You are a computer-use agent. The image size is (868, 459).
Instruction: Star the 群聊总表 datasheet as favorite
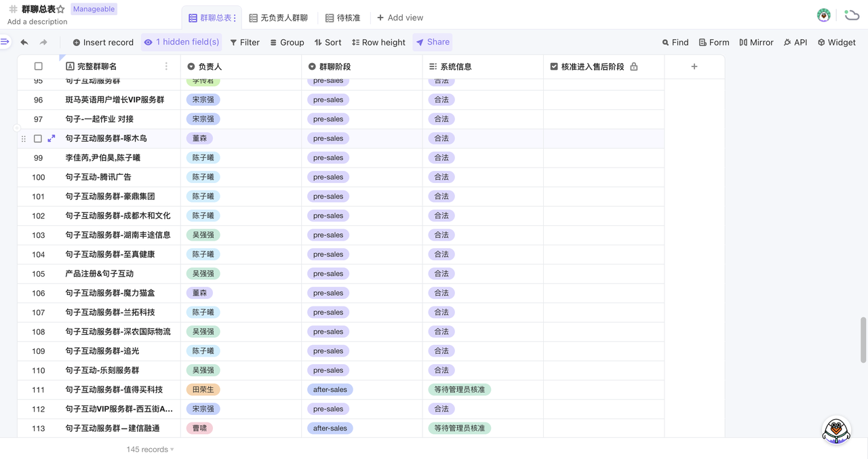tap(61, 9)
